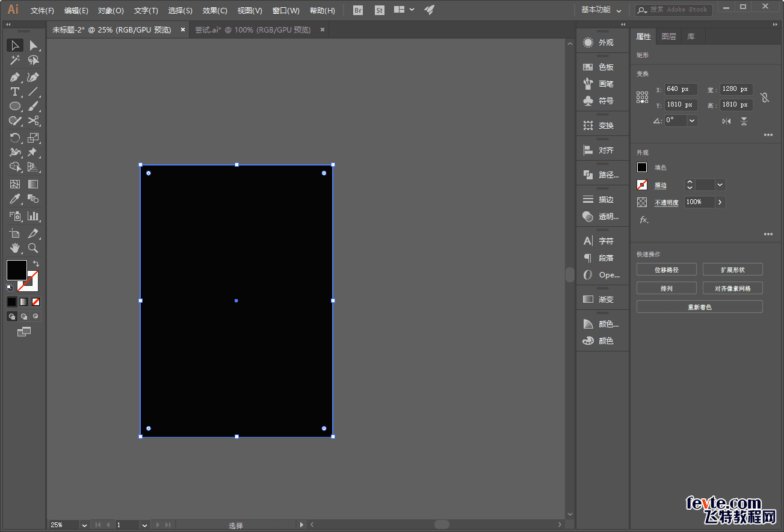Select the Ellipse tool
Screen dimensions: 784x532
pyautogui.click(x=15, y=106)
